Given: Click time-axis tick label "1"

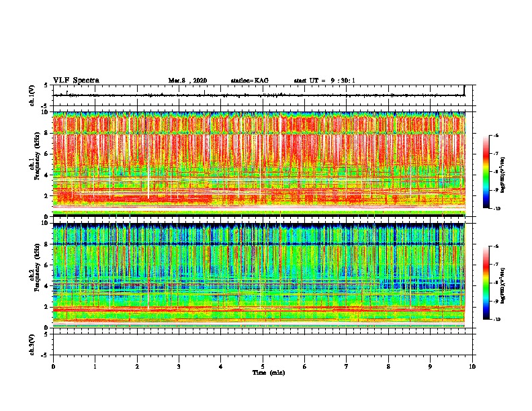Looking at the screenshot, I should coord(95,367).
